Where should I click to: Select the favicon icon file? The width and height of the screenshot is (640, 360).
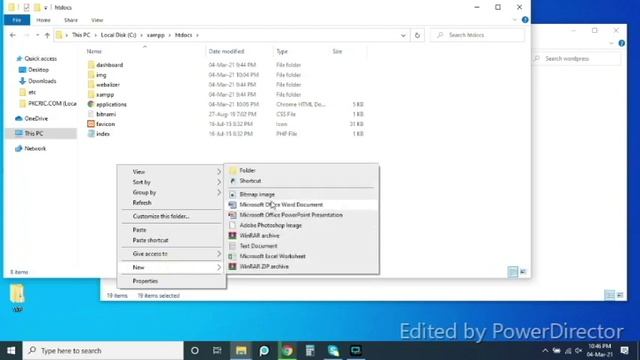105,124
